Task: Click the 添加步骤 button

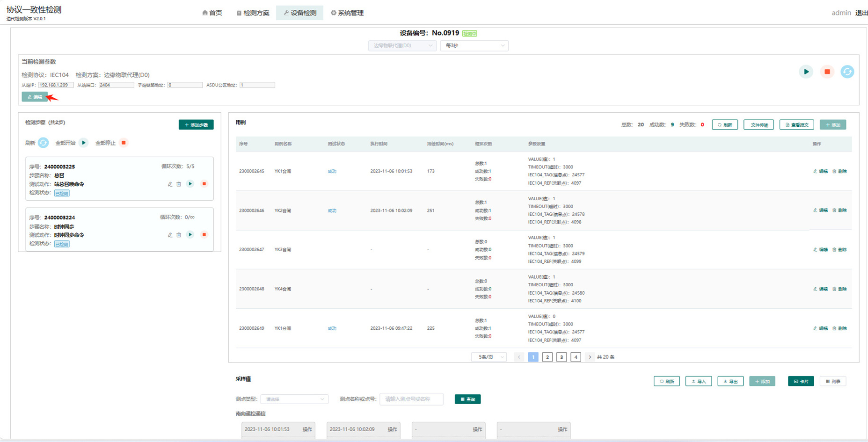Action: [196, 125]
